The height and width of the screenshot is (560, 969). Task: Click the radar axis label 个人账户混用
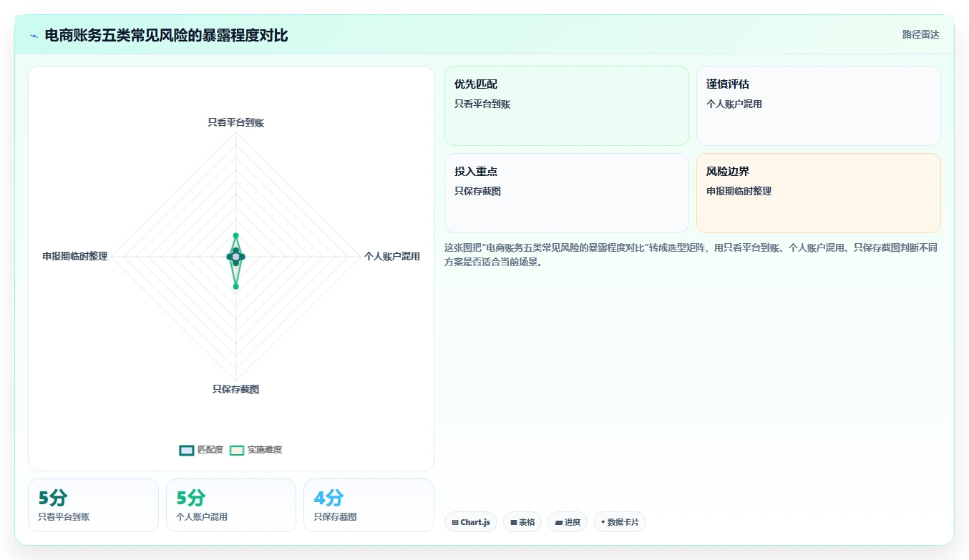tap(392, 256)
